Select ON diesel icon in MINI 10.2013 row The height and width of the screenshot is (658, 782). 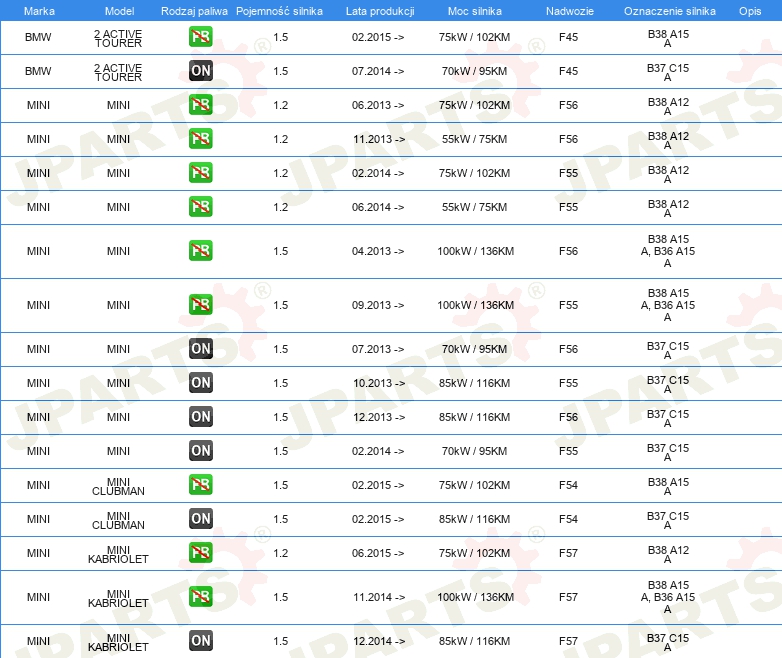coord(200,383)
